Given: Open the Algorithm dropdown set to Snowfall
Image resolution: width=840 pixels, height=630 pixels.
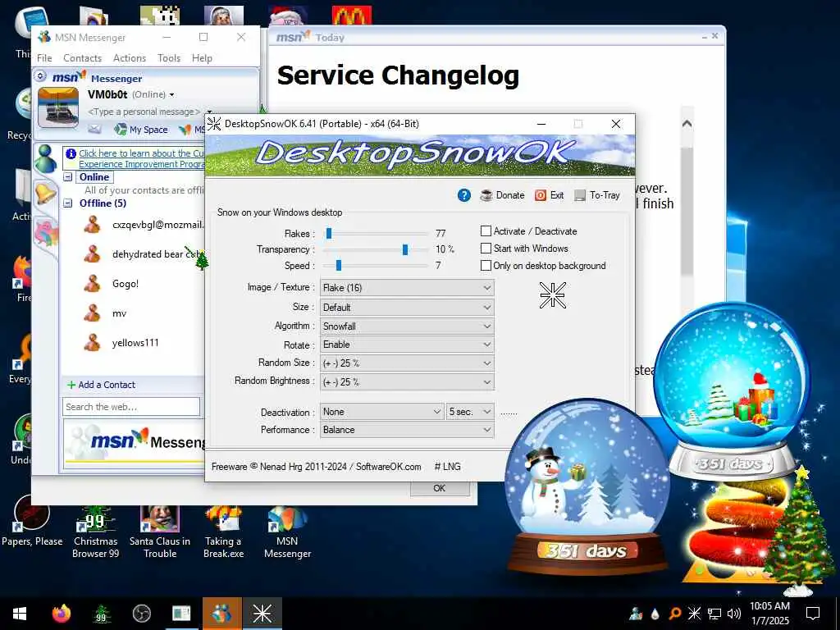Looking at the screenshot, I should [407, 326].
